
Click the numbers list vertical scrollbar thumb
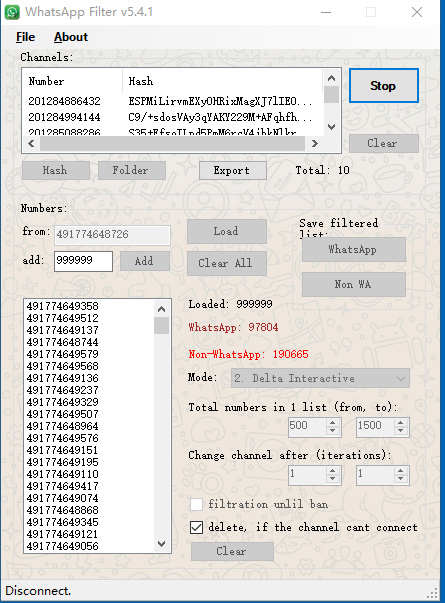pyautogui.click(x=162, y=325)
